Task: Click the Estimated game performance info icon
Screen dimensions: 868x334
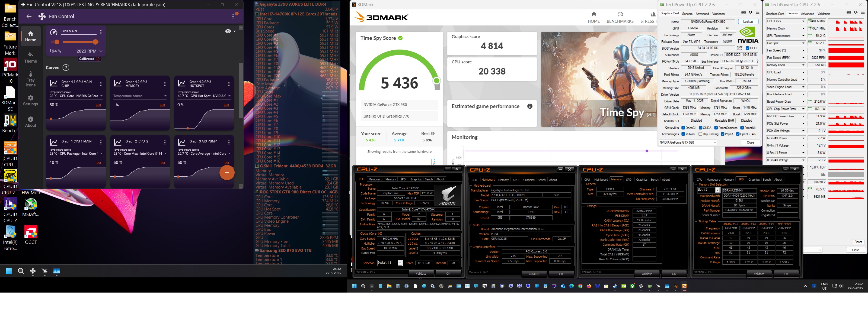Action: [530, 106]
